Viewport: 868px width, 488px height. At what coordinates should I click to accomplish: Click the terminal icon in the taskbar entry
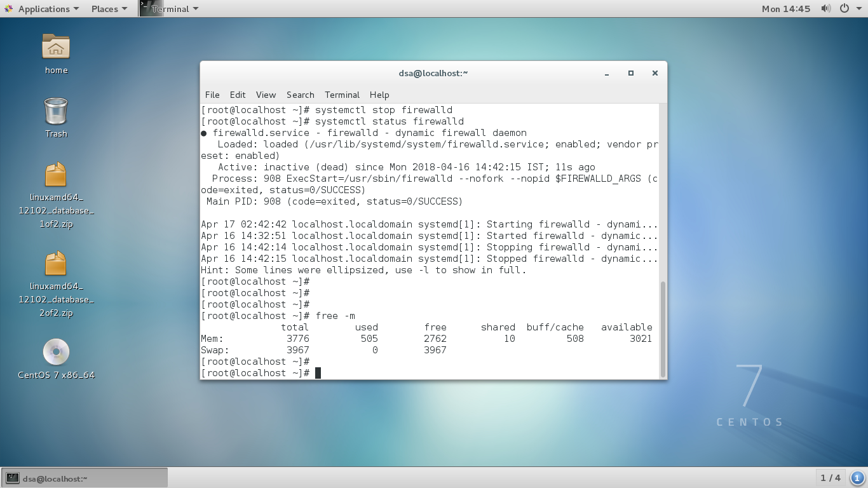tap(12, 478)
